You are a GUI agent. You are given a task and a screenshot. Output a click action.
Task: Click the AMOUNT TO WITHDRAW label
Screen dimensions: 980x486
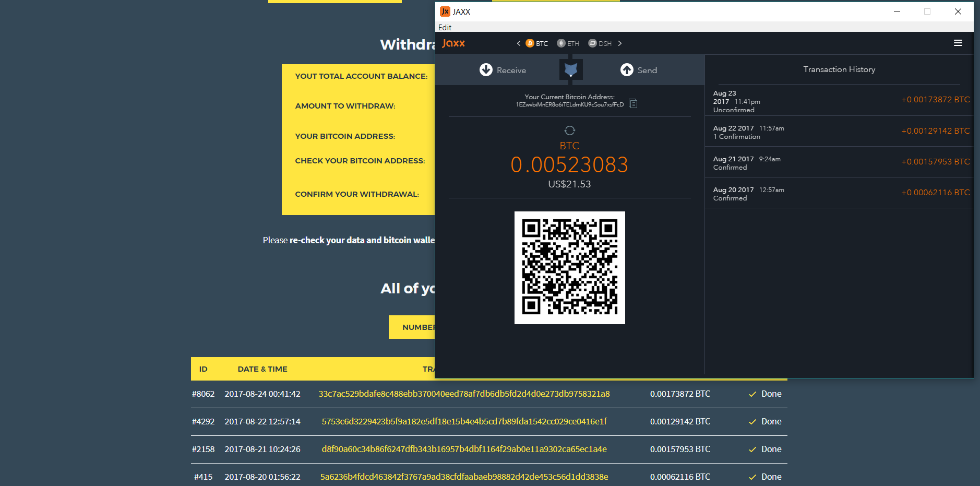[x=345, y=106]
